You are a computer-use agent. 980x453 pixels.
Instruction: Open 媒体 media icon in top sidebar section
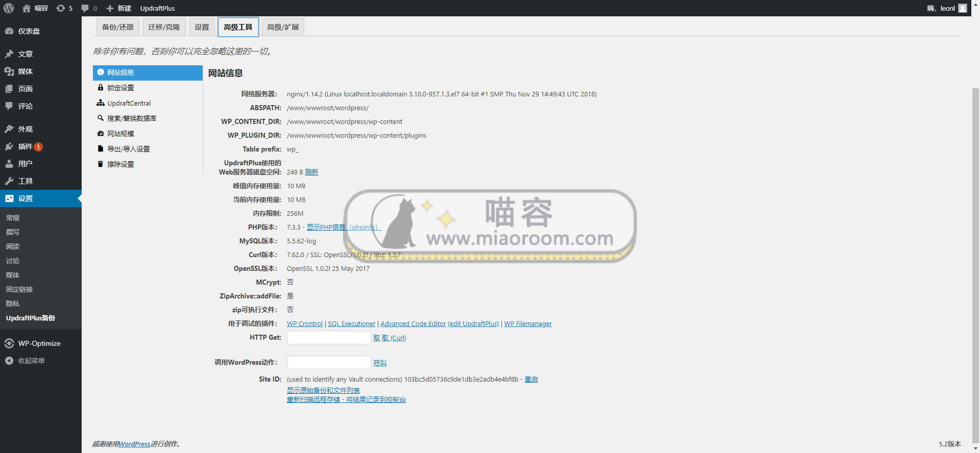(9, 71)
